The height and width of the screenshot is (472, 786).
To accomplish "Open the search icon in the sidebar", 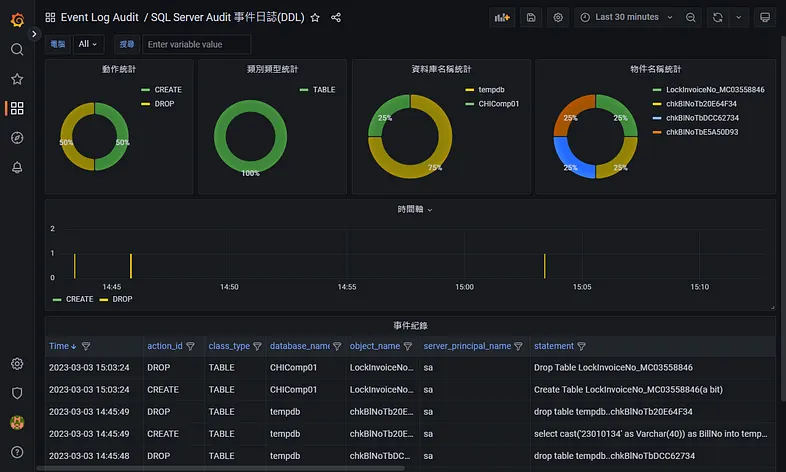I will 17,49.
